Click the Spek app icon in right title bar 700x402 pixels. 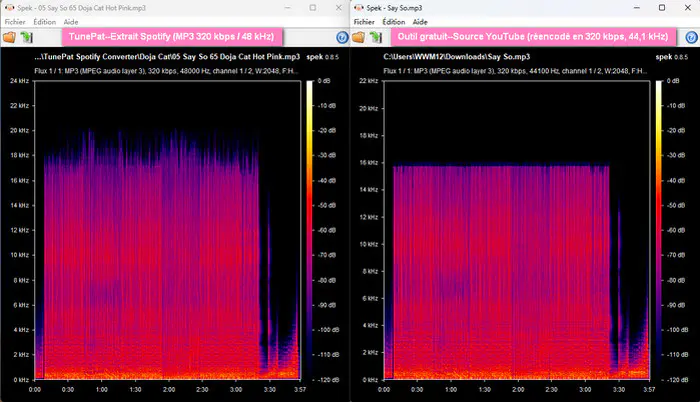tap(358, 8)
